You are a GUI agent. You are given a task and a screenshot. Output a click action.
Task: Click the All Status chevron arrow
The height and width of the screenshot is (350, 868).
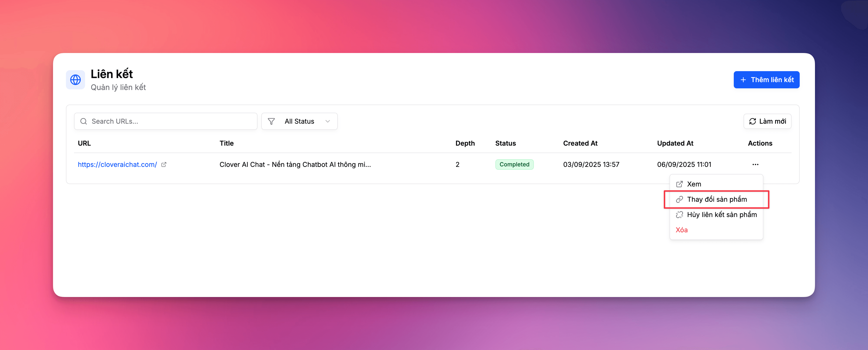pos(327,121)
